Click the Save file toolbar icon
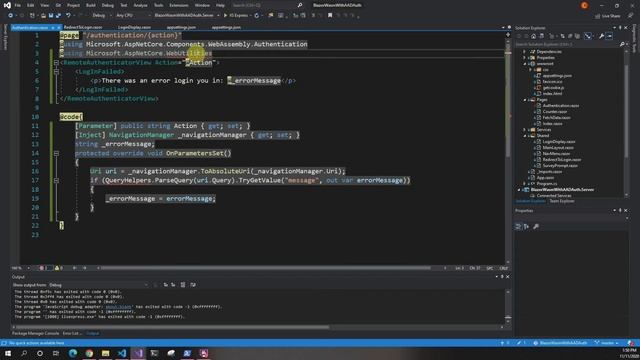Viewport: 640px width, 360px height. [51, 16]
